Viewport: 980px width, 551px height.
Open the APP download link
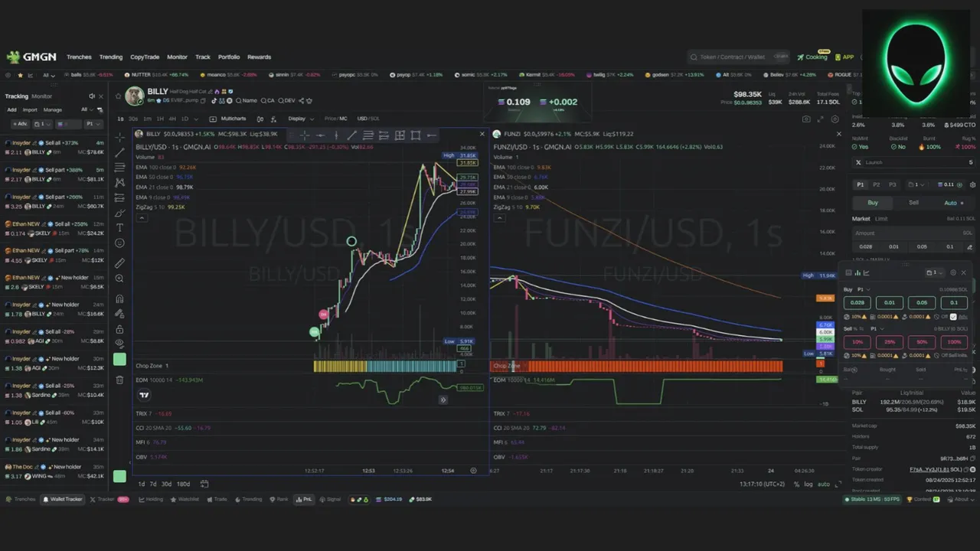click(844, 57)
